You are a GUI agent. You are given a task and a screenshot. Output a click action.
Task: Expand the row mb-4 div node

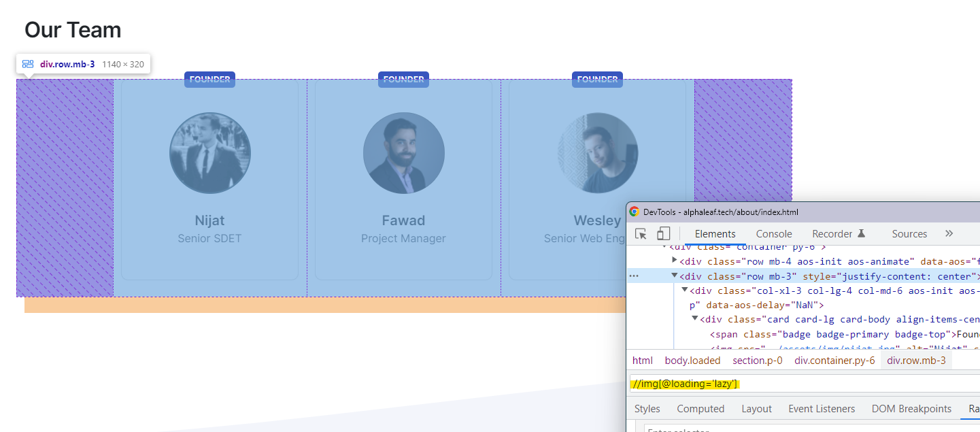(675, 261)
